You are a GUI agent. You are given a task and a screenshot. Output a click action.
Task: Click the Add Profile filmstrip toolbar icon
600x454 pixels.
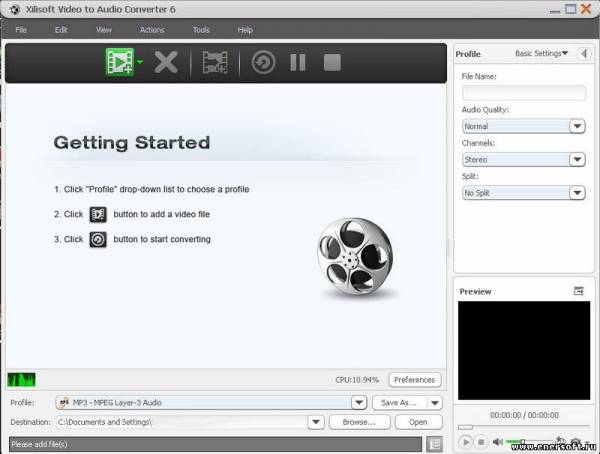pyautogui.click(x=215, y=62)
